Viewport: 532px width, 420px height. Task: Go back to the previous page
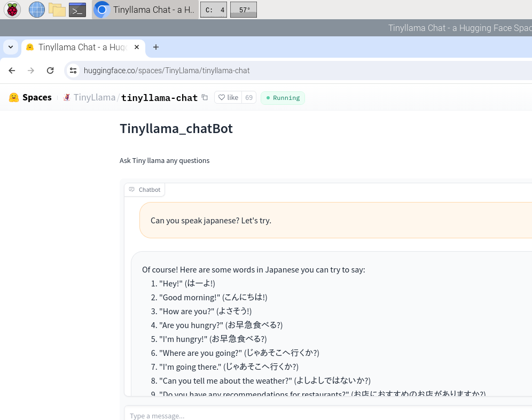(x=12, y=71)
